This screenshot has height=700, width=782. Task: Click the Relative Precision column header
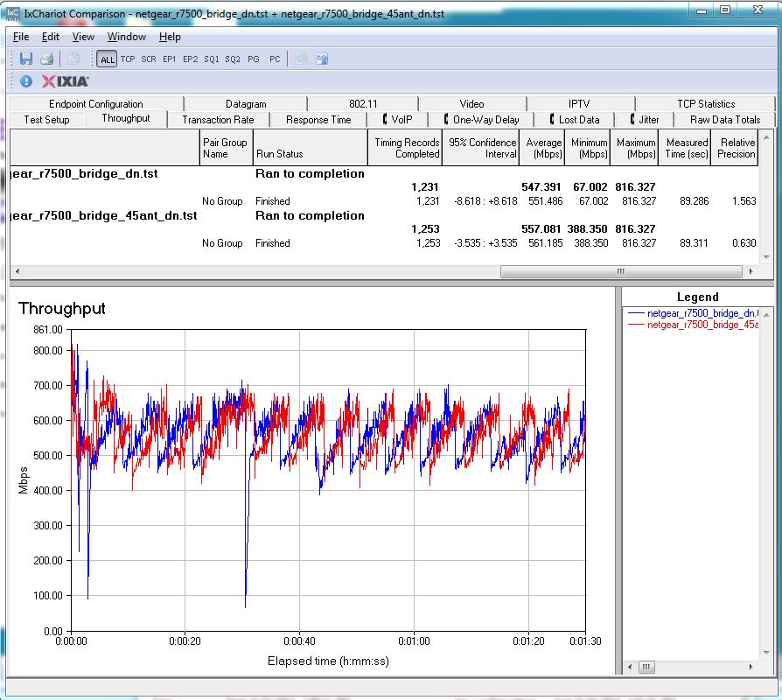[735, 148]
